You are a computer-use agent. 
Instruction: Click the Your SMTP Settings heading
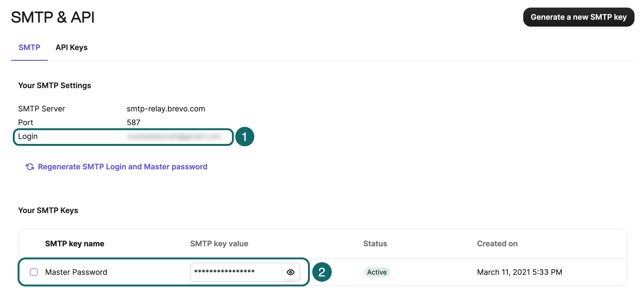(54, 86)
